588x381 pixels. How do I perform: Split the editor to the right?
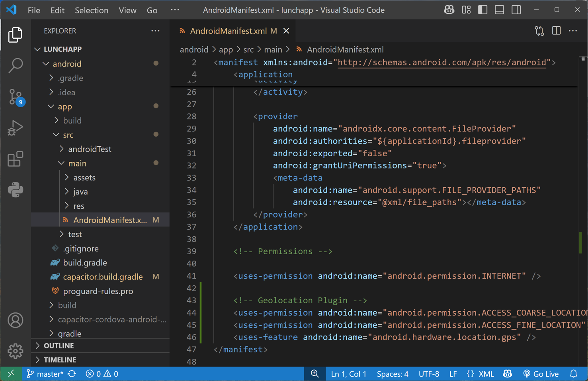[556, 31]
